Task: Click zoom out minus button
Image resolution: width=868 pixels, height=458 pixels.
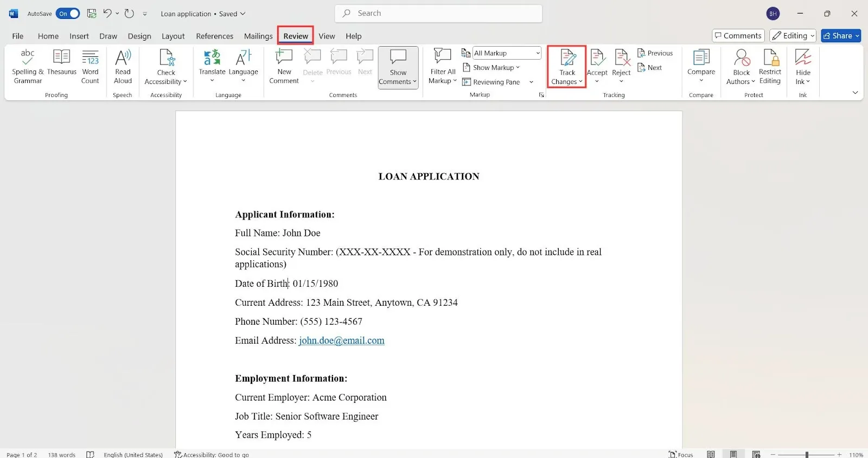Action: [x=774, y=454]
